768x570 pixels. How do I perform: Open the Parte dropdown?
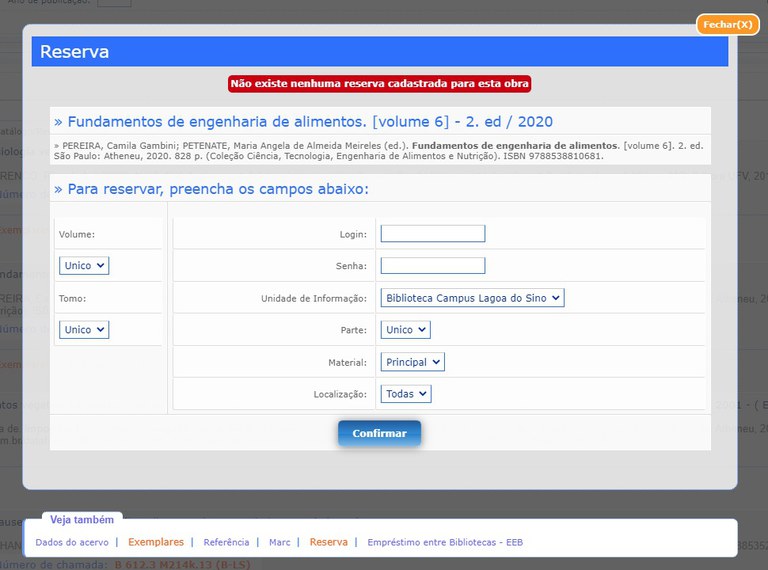(x=406, y=330)
